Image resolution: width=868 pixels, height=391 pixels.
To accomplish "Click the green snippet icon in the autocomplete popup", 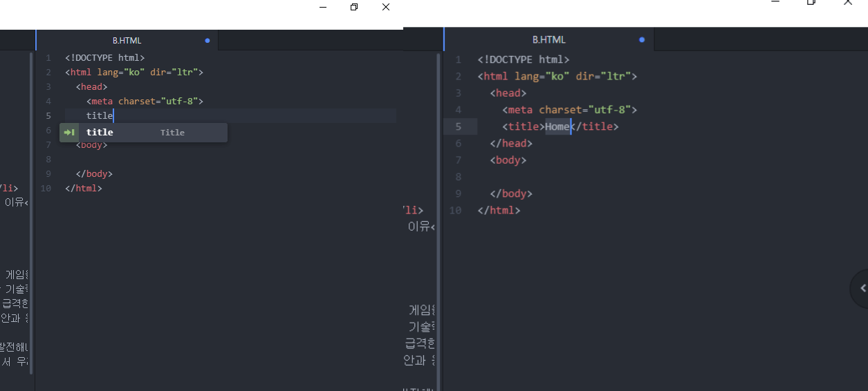I will tap(69, 133).
